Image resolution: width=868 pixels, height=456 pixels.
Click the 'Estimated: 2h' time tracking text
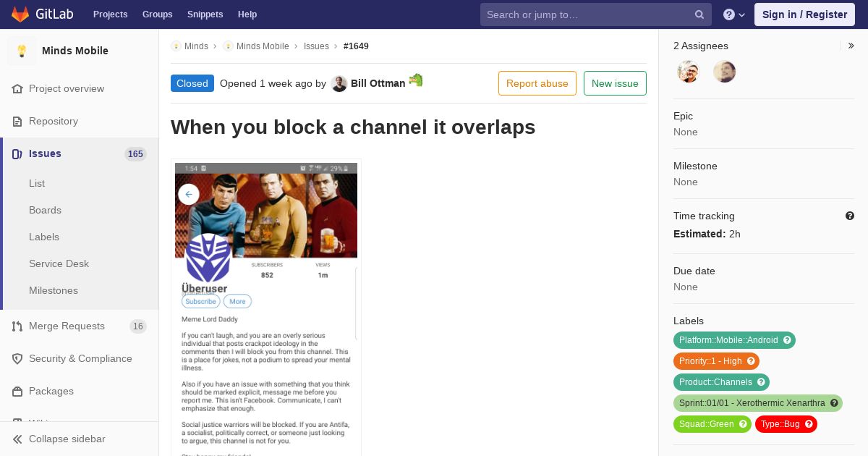pos(707,234)
